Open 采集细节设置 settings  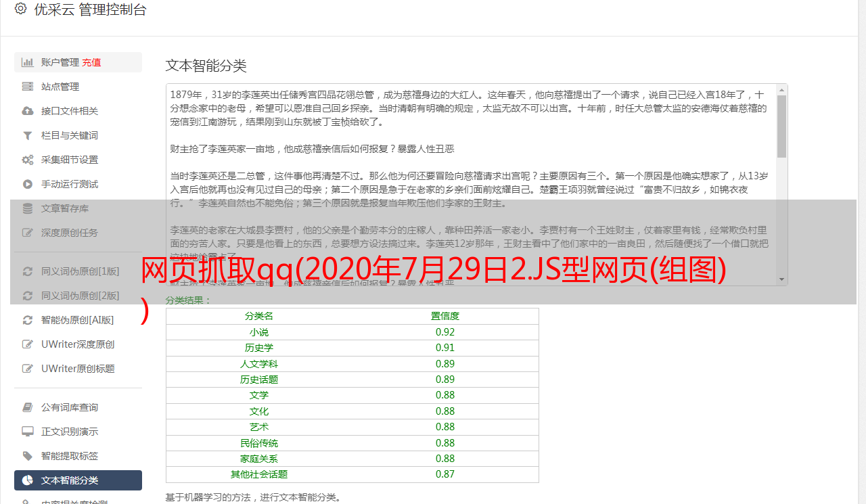[x=78, y=160]
